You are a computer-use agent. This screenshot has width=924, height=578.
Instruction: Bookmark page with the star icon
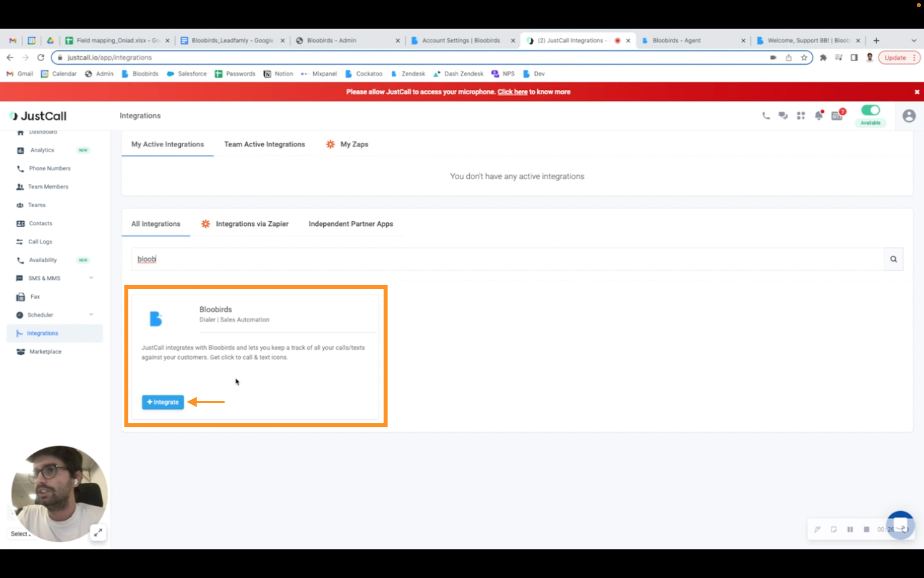click(804, 58)
